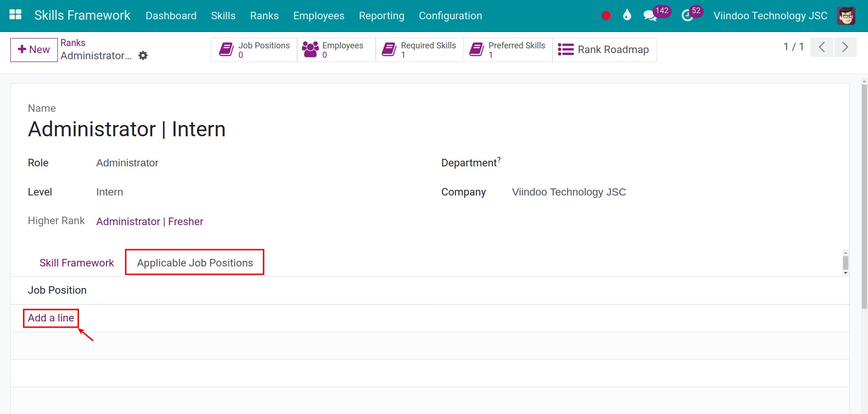This screenshot has width=868, height=414.
Task: Open Rank Roadmap button
Action: [x=604, y=50]
